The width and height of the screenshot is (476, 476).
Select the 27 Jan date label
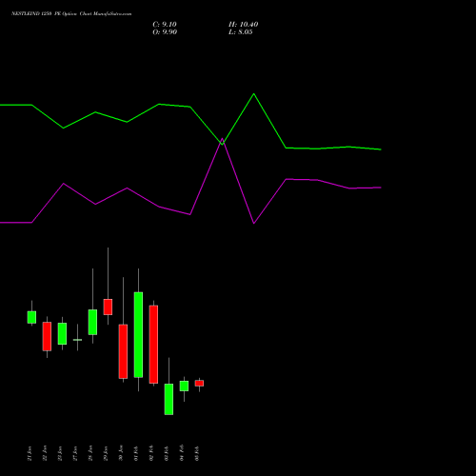75,453
